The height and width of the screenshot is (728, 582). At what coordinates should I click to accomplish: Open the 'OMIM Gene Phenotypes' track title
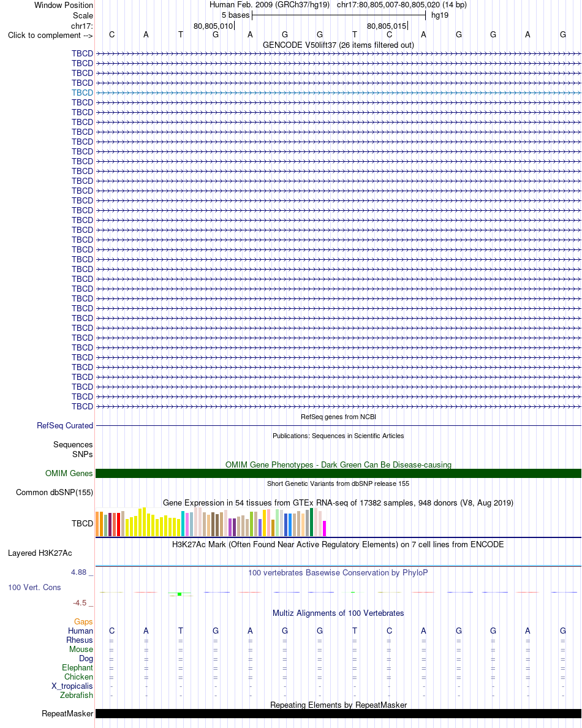tap(338, 464)
